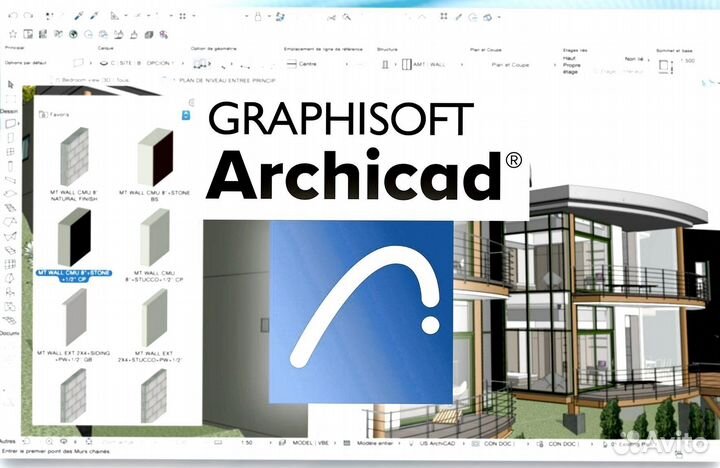
Task: Toggle suspend groups lock icon
Action: coord(258,17)
